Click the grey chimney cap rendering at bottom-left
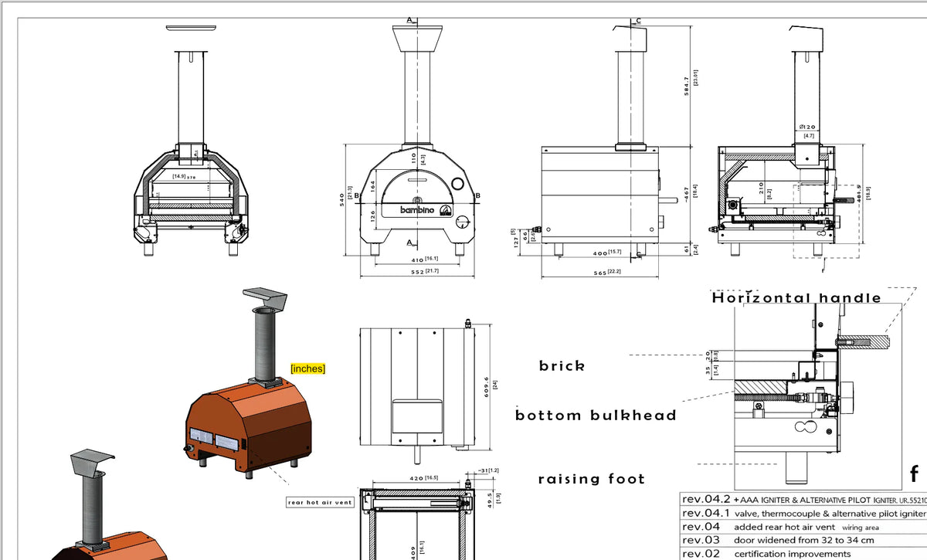Image resolution: width=927 pixels, height=560 pixels. pyautogui.click(x=92, y=463)
